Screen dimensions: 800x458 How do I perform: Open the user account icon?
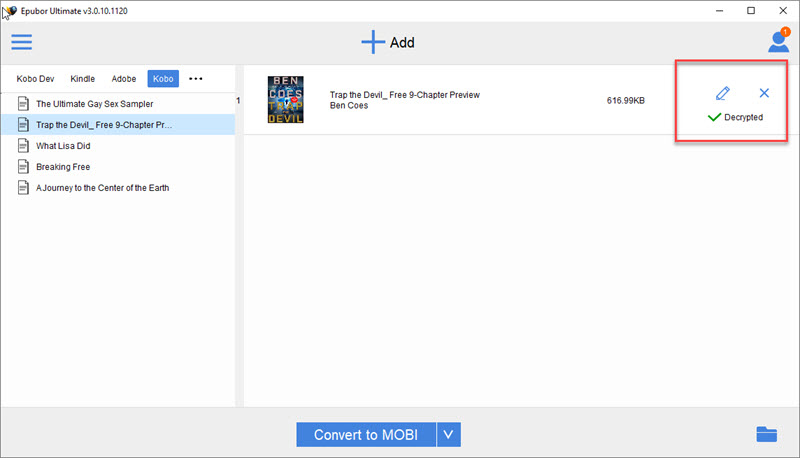pyautogui.click(x=779, y=42)
